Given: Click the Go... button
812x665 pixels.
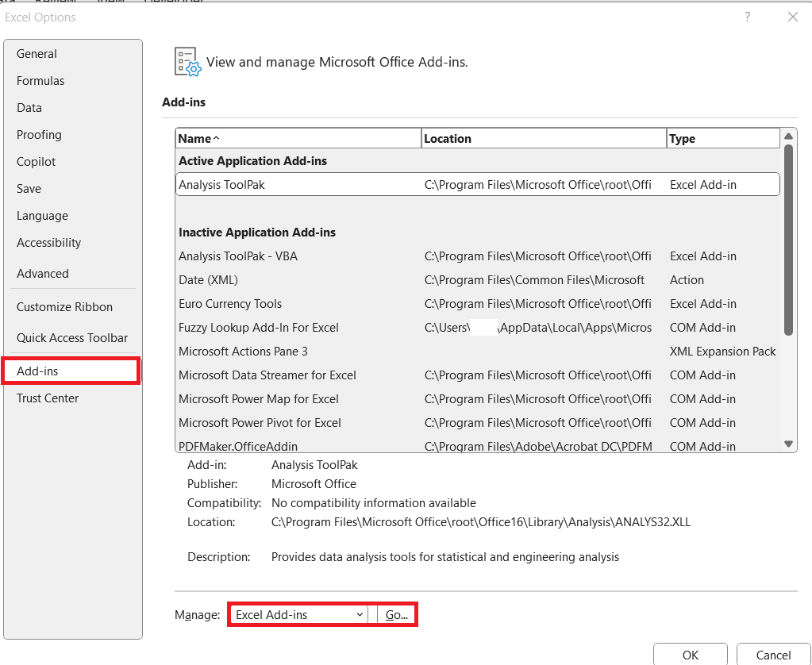Looking at the screenshot, I should pos(396,615).
